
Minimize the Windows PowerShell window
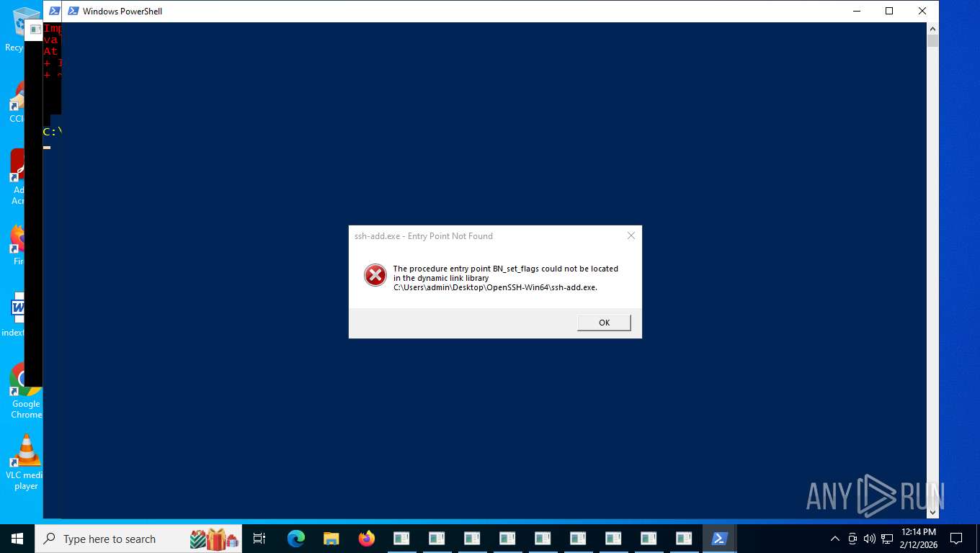click(857, 11)
